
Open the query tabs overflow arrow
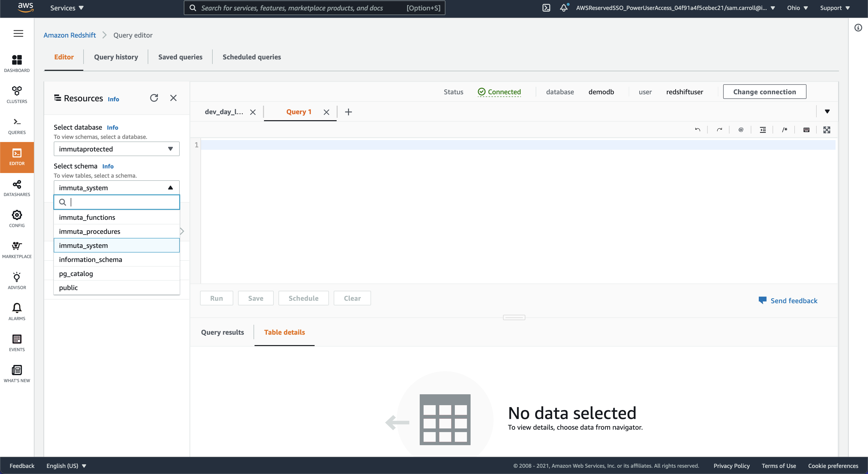[x=827, y=111]
